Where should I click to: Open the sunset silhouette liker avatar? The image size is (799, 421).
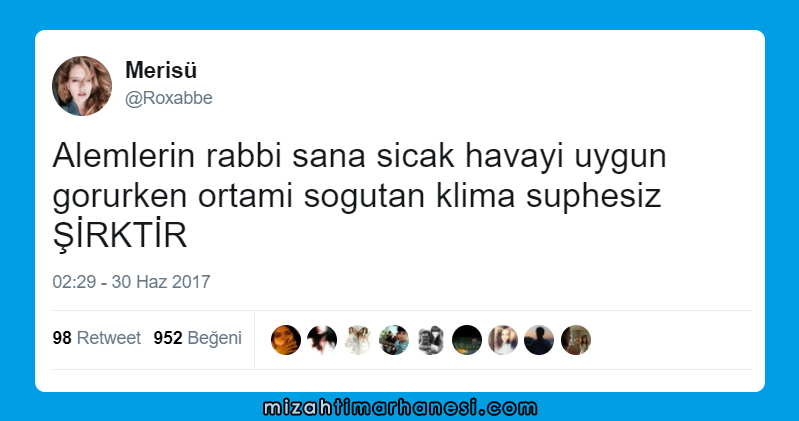point(539,340)
